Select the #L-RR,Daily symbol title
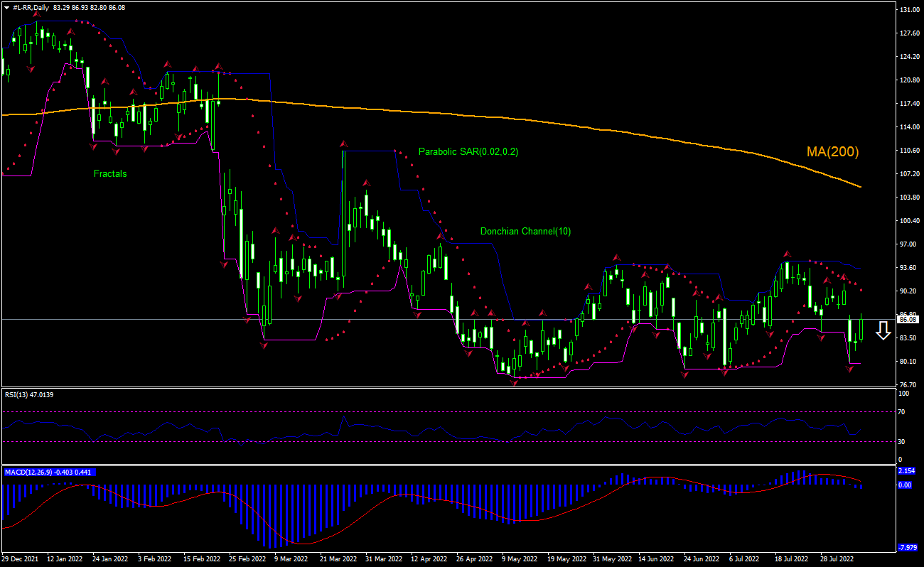Screen dimensions: 924x567 [x=31, y=6]
